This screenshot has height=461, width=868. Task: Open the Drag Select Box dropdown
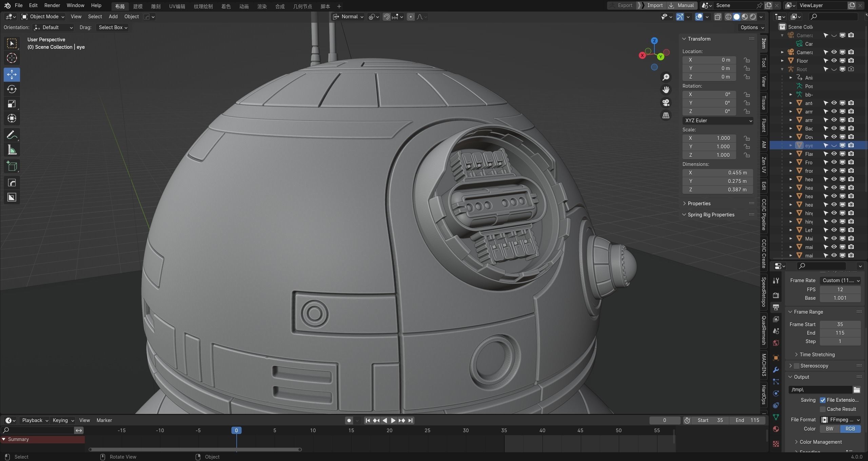(x=113, y=27)
